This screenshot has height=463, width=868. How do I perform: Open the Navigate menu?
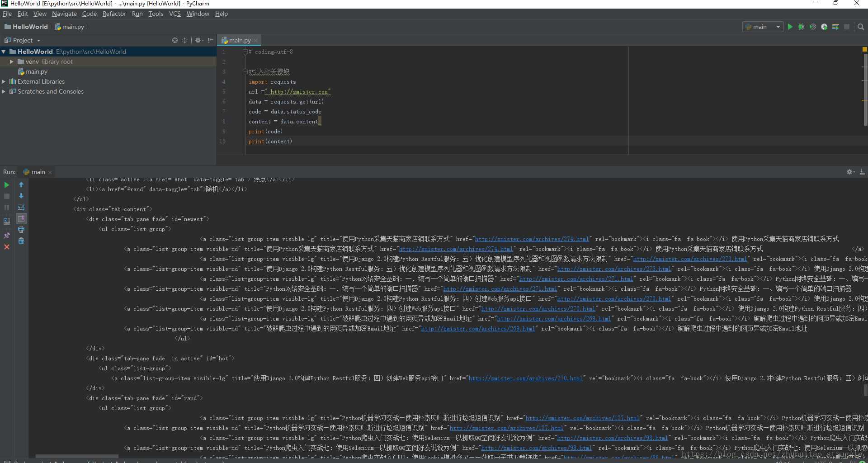64,14
